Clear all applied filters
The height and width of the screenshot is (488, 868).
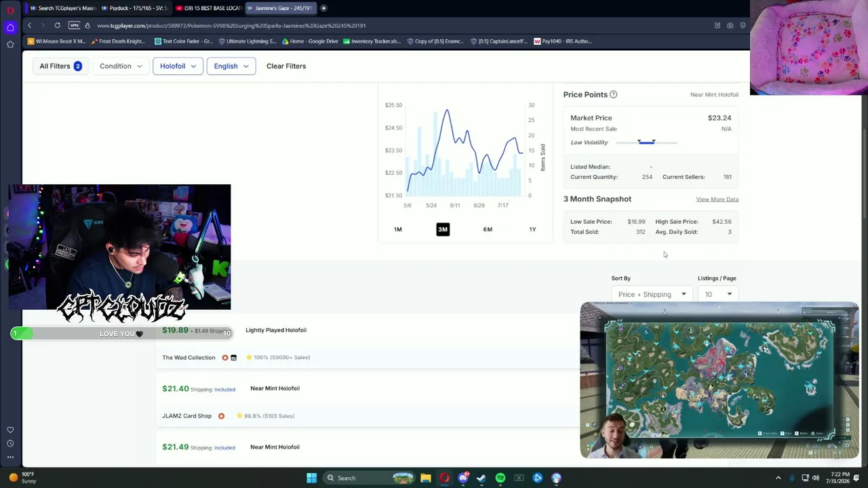point(286,66)
